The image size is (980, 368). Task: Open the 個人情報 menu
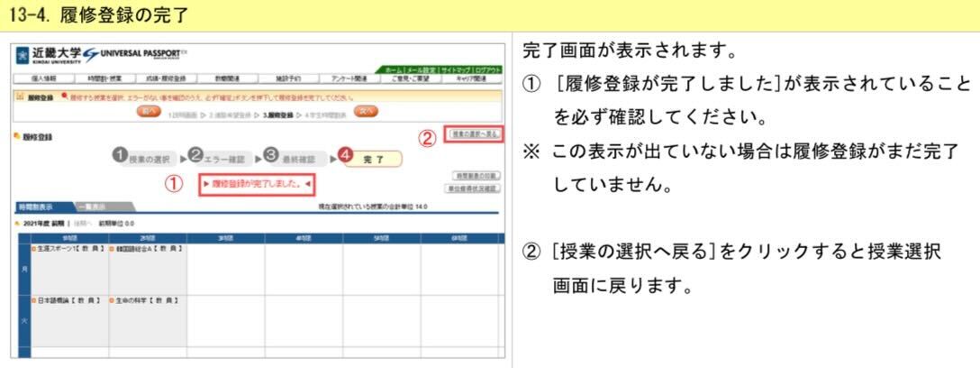click(x=44, y=79)
